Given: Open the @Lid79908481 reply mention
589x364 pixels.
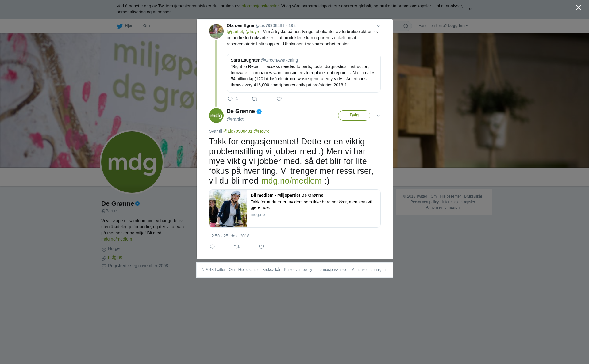Looking at the screenshot, I should pyautogui.click(x=238, y=131).
